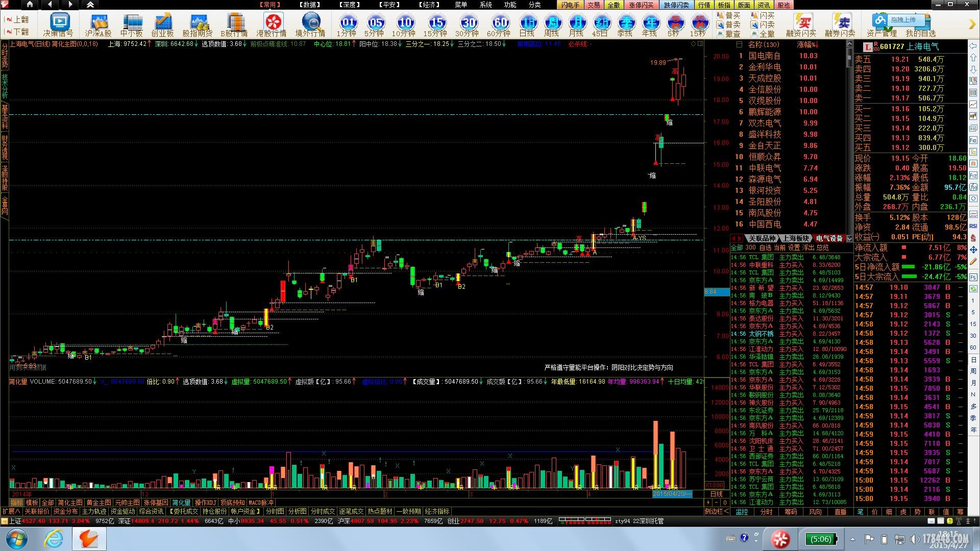Toggle the MACD脉冲 indicator
980x551 pixels.
coord(261,503)
